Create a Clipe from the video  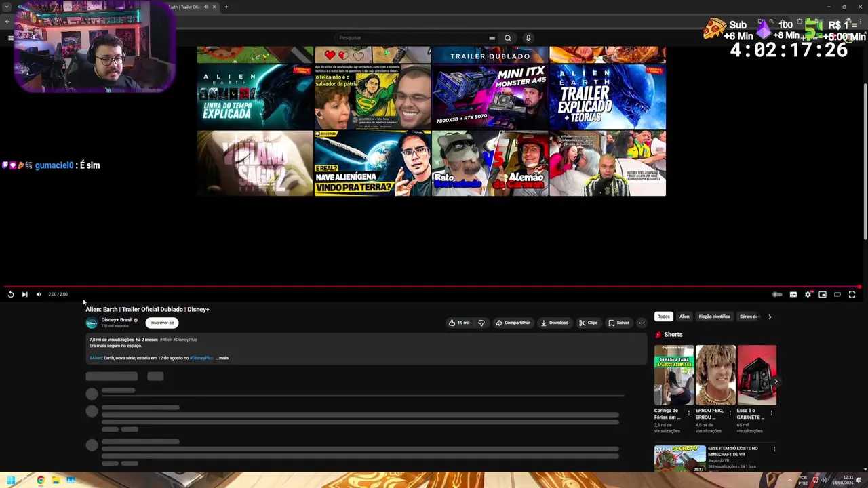(x=588, y=323)
